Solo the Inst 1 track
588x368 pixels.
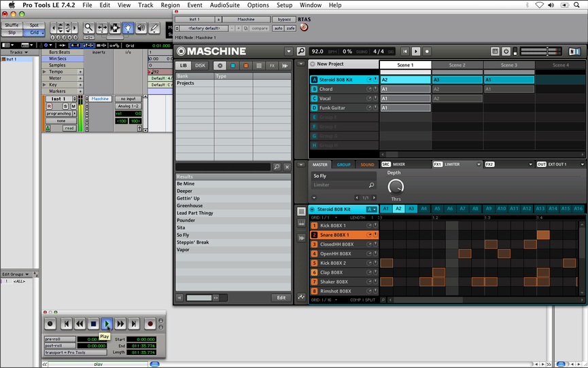click(65, 106)
